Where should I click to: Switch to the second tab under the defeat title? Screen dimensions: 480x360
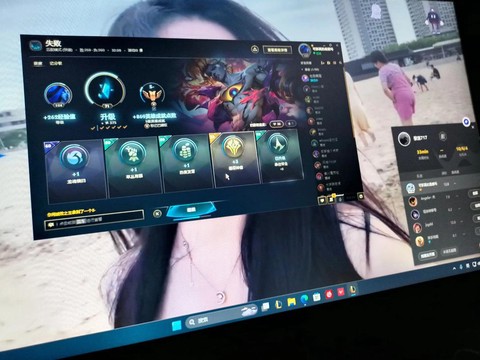tap(55, 63)
